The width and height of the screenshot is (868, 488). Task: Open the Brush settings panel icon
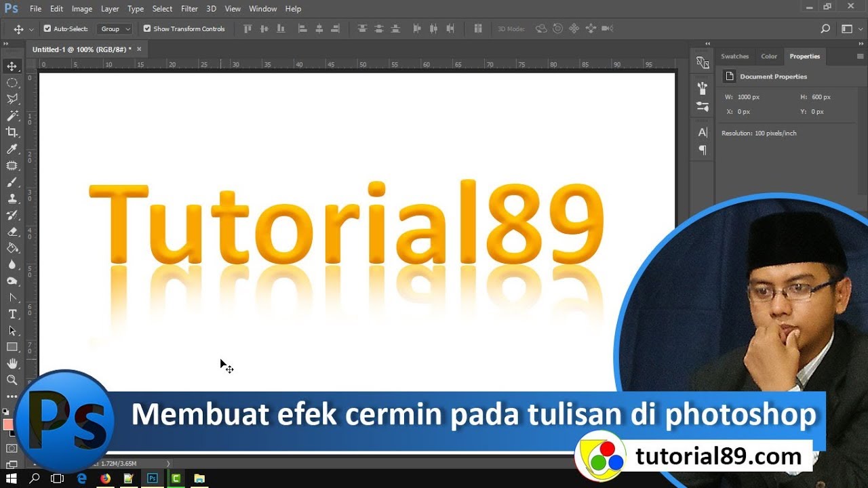pos(703,88)
